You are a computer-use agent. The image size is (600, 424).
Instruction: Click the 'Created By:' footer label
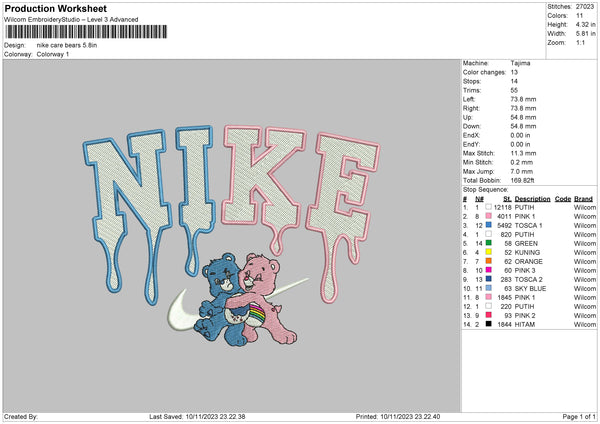pos(21,416)
